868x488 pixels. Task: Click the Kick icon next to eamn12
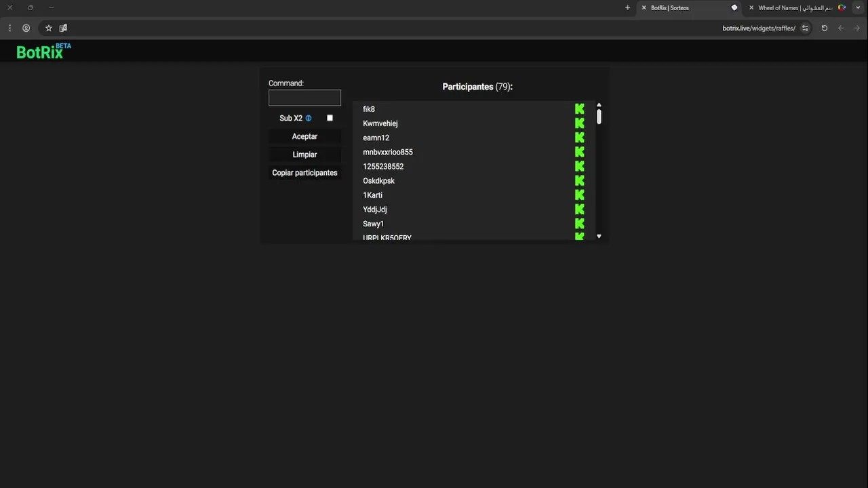coord(580,138)
